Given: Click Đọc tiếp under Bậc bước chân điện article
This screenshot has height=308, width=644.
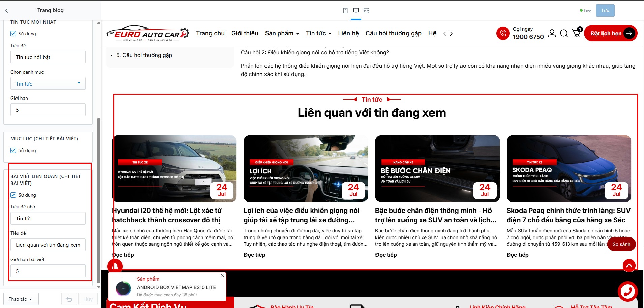Looking at the screenshot, I should [x=386, y=255].
